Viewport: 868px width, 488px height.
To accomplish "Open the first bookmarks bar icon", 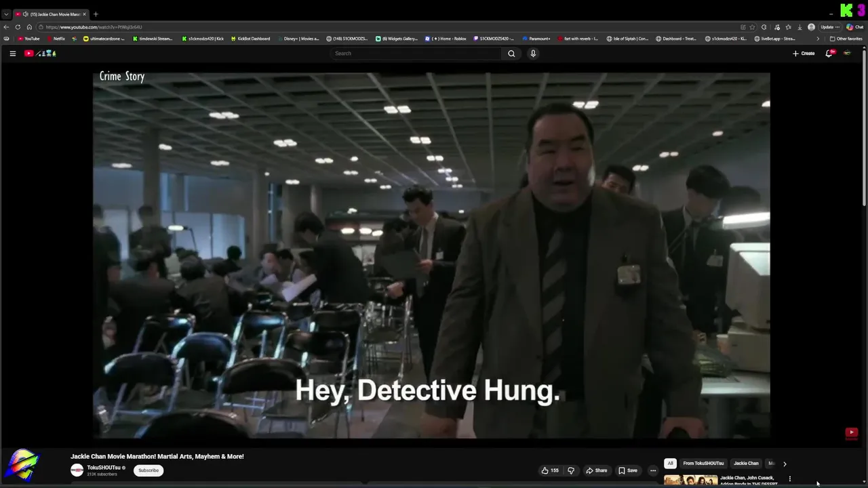I will pyautogui.click(x=6, y=39).
